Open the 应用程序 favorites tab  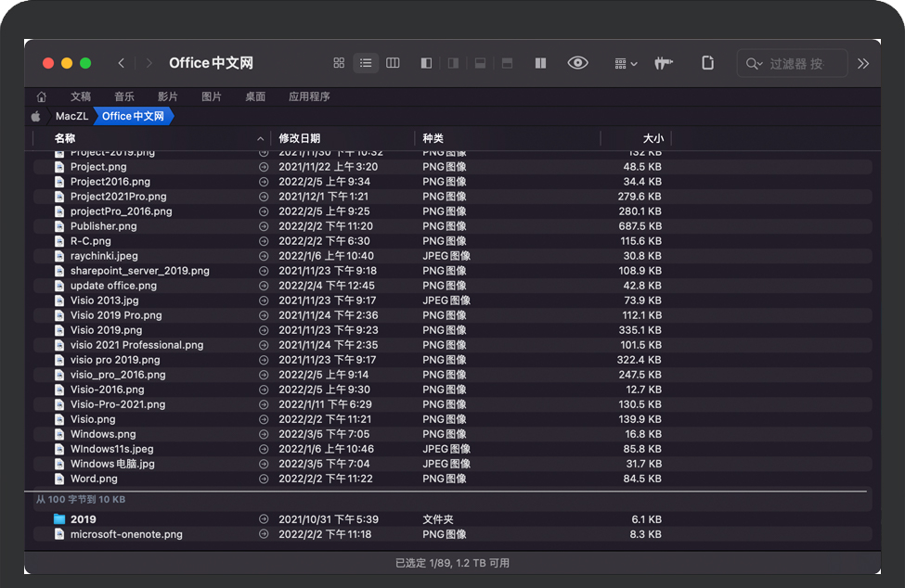pyautogui.click(x=309, y=96)
